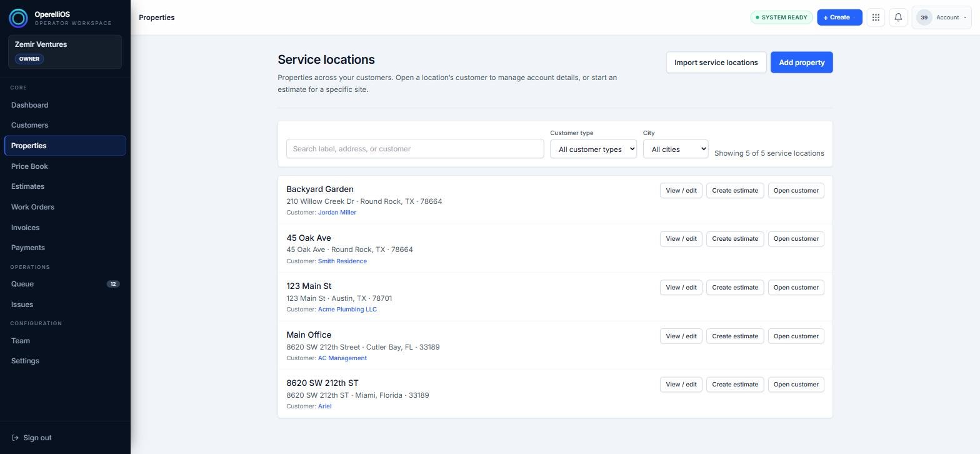Click View / edit for Backyard Garden
The width and height of the screenshot is (980, 454).
[x=681, y=191]
